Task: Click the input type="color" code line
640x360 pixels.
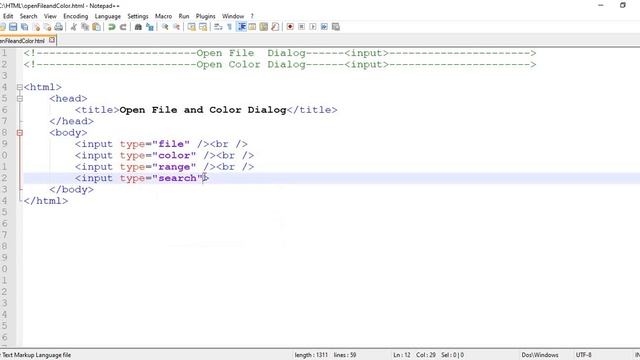Action: (164, 156)
